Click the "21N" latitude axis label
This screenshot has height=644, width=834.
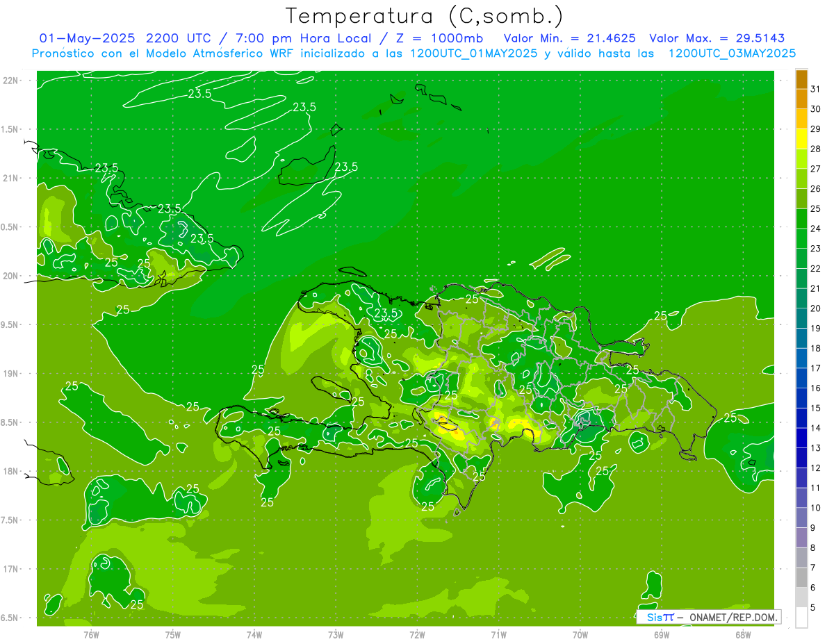tap(11, 178)
